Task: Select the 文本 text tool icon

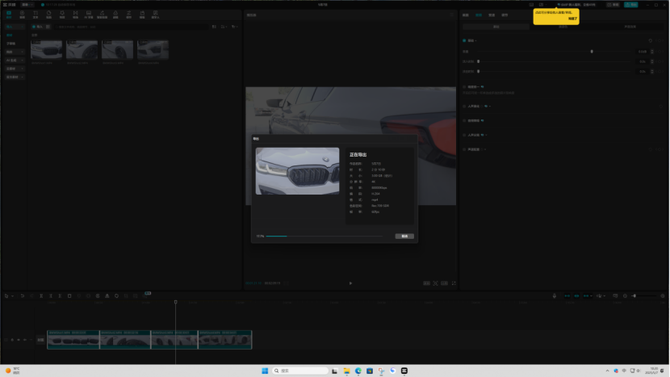Action: pyautogui.click(x=35, y=15)
